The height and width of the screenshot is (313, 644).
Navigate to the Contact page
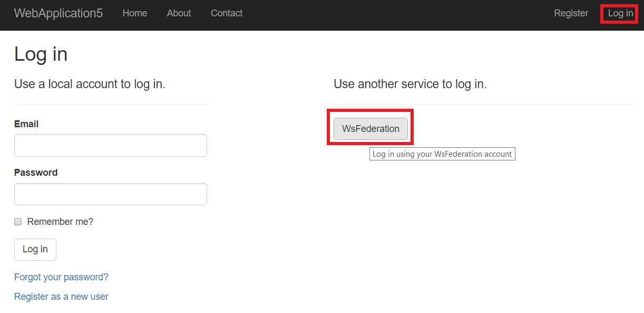tap(226, 13)
